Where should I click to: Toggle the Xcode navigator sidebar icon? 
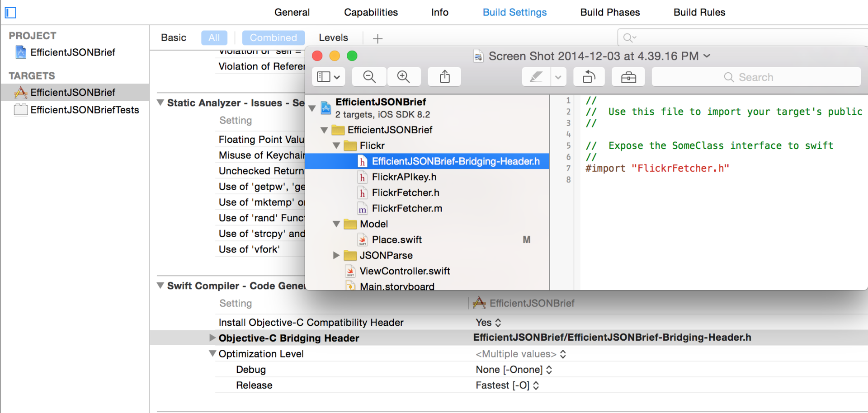(10, 12)
